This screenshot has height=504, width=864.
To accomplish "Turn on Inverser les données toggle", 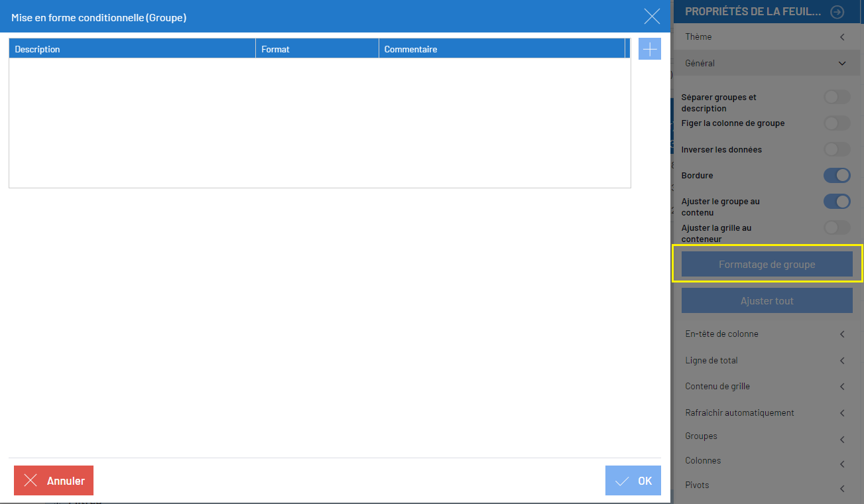I will pos(836,149).
